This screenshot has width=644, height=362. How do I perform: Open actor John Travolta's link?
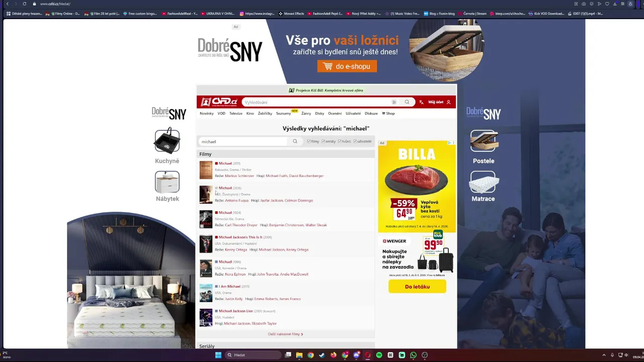click(x=267, y=275)
